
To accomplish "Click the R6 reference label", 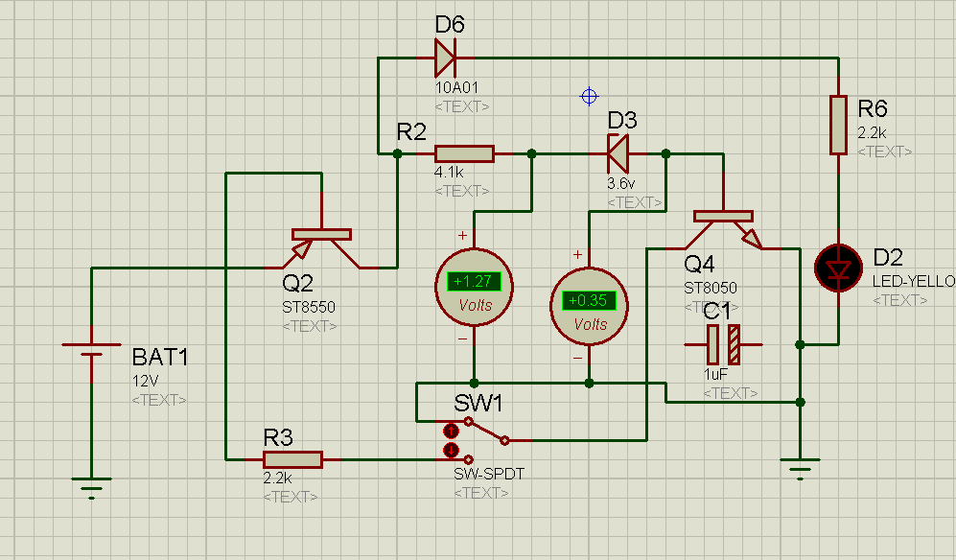I will click(873, 109).
